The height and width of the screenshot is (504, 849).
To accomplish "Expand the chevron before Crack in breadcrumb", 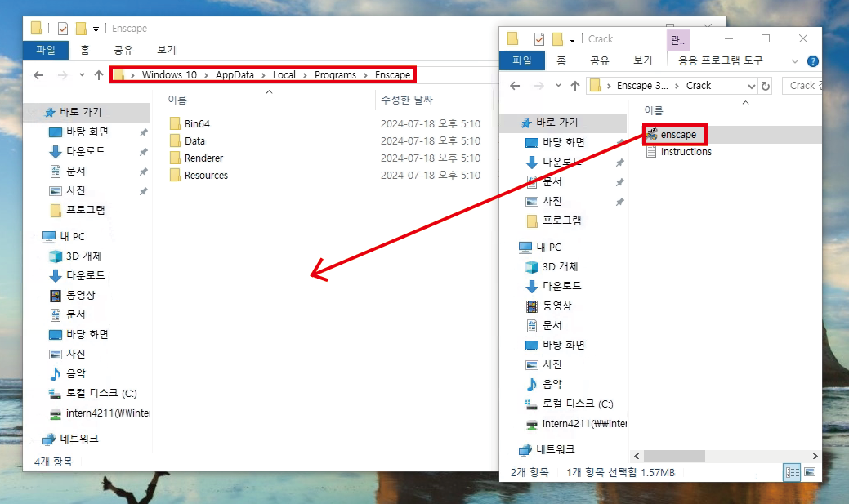I will 677,86.
